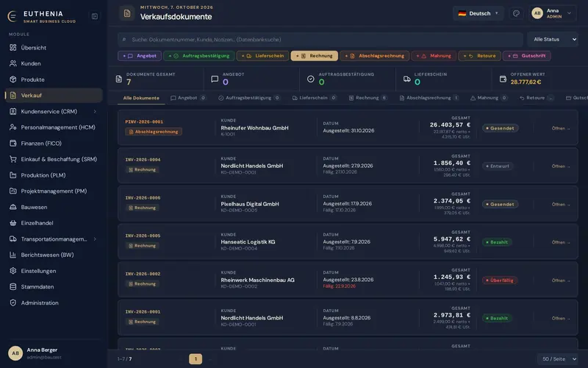This screenshot has width=588, height=368.
Task: Create a new Rechnung
Action: [x=315, y=56]
